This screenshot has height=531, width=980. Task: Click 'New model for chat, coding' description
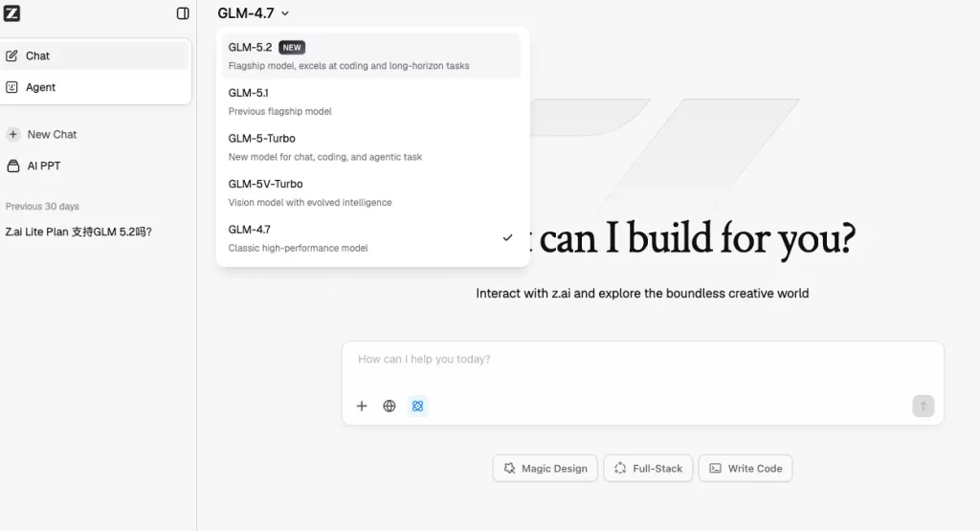pos(325,157)
